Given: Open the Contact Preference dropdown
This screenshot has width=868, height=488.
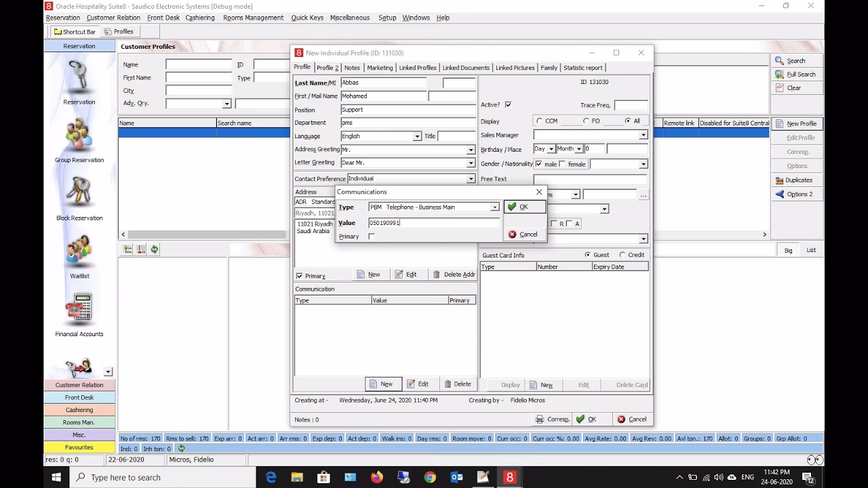Looking at the screenshot, I should click(x=471, y=178).
